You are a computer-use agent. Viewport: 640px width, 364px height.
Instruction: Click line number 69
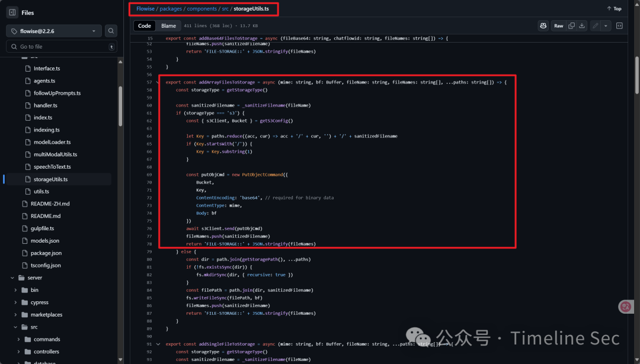[149, 175]
